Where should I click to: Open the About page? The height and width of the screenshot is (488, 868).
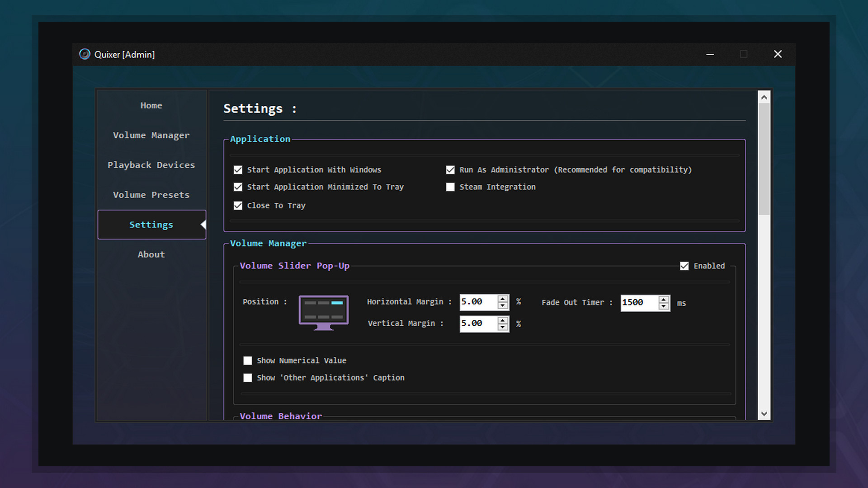point(151,254)
